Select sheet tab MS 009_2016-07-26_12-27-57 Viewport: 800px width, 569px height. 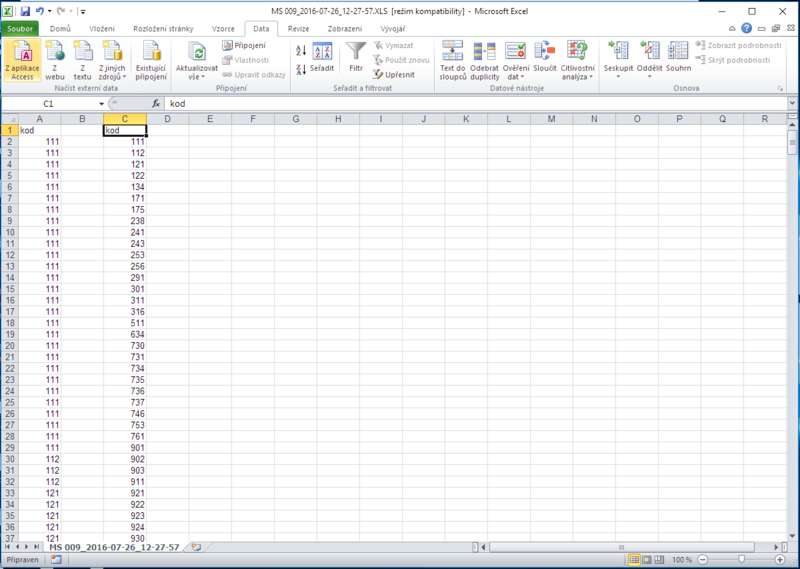pos(114,547)
